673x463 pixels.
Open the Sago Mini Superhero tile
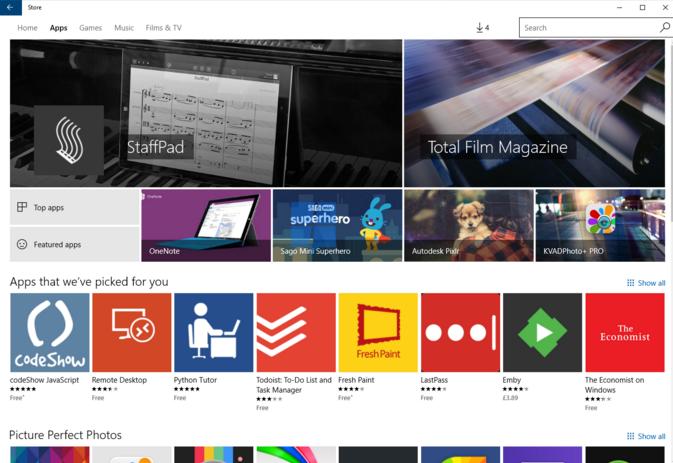[x=337, y=225]
